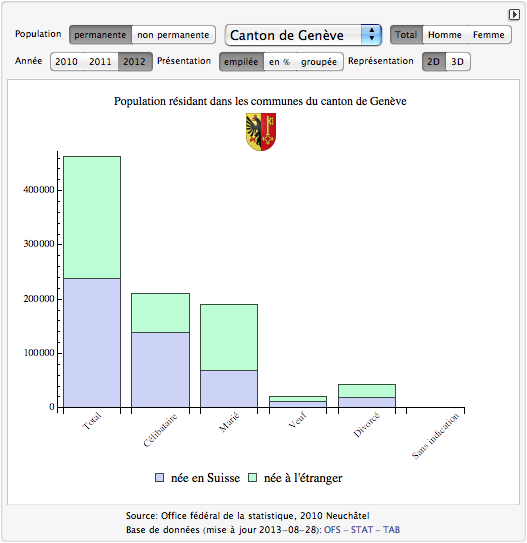The height and width of the screenshot is (543, 527).
Task: Show Homme population only
Action: (445, 35)
